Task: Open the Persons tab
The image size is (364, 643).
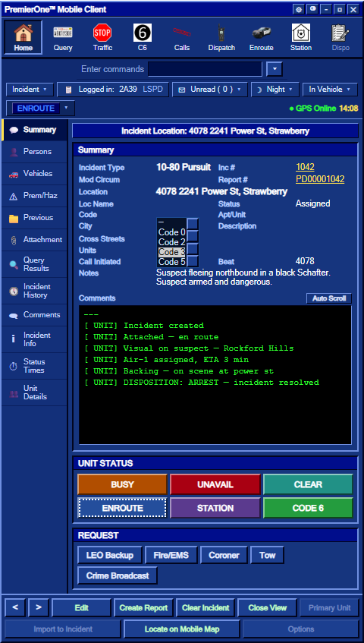Action: click(x=34, y=152)
